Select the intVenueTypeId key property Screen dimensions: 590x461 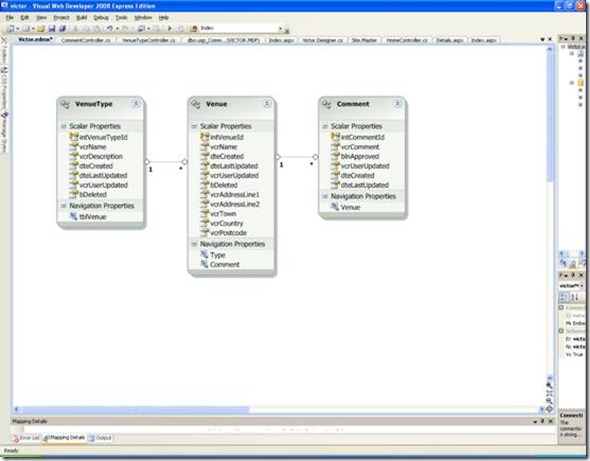[99, 137]
